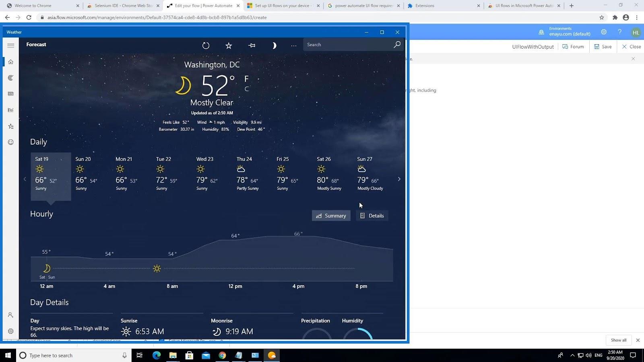
Task: Open Chrome extensions puzzle icon
Action: pyautogui.click(x=615, y=17)
